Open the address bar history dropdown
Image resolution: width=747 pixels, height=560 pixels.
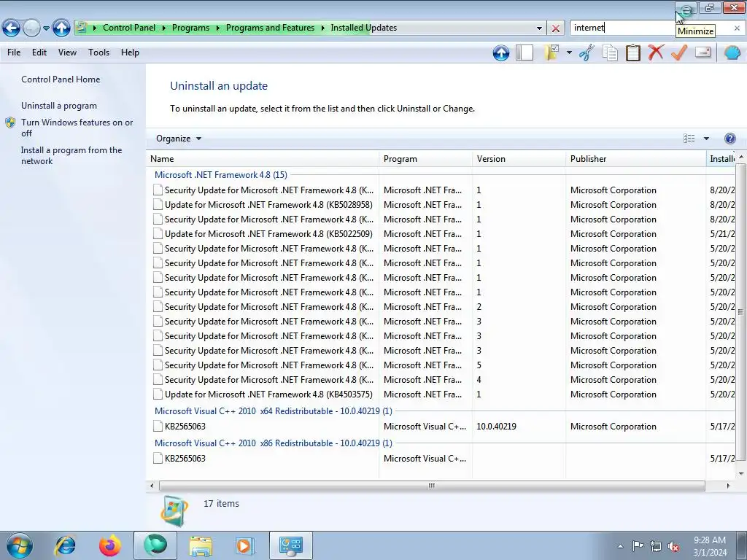tap(539, 28)
